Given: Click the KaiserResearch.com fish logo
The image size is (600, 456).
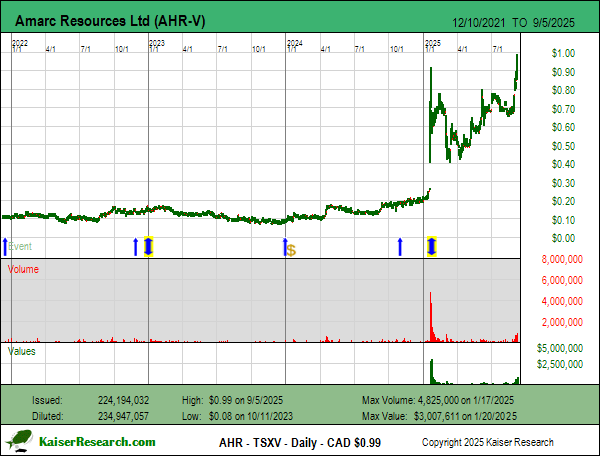Looking at the screenshot, I should pos(19,441).
